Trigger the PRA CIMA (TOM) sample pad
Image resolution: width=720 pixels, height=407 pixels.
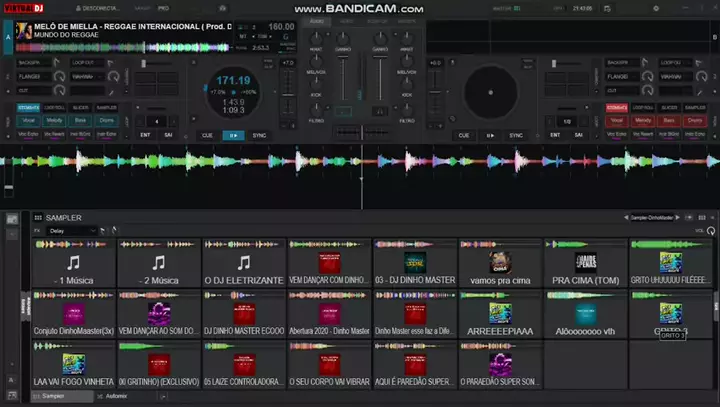click(585, 263)
